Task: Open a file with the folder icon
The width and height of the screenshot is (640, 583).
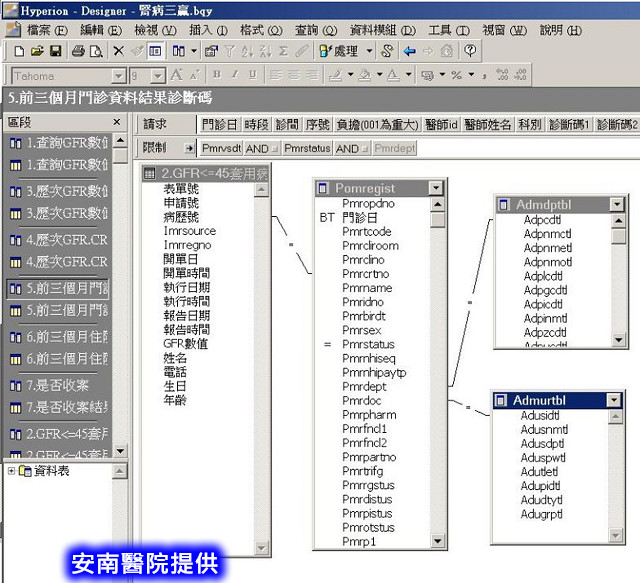Action: (x=37, y=51)
